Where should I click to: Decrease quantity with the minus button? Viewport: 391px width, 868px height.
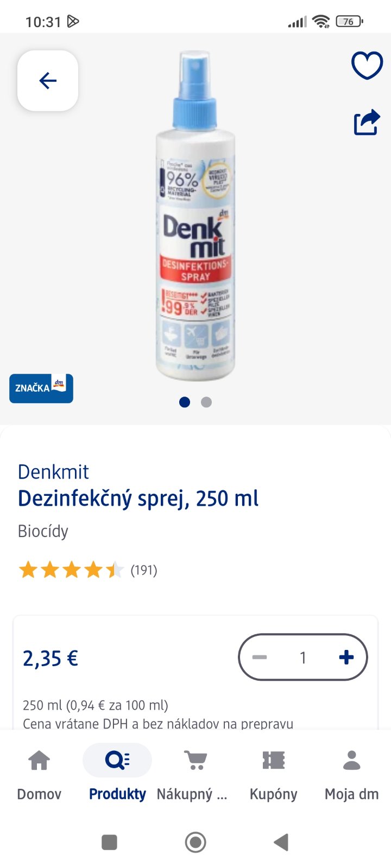point(260,658)
